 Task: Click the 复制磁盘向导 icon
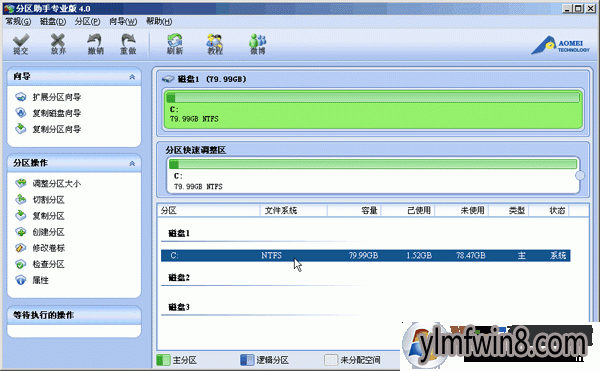[21, 113]
